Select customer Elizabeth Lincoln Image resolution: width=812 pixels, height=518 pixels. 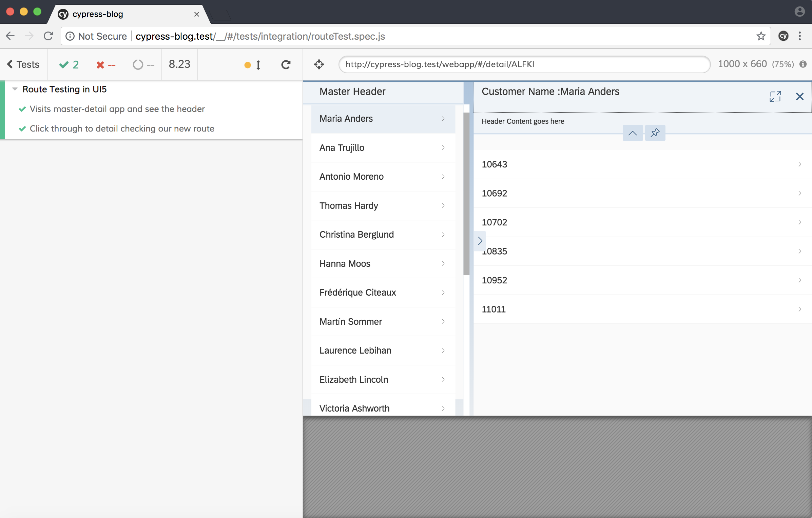tap(383, 380)
